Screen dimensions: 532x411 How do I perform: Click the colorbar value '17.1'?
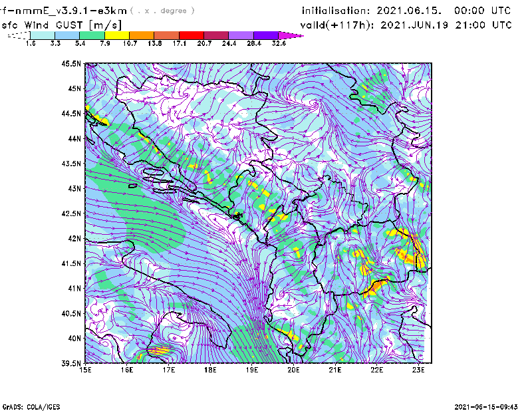pyautogui.click(x=180, y=43)
